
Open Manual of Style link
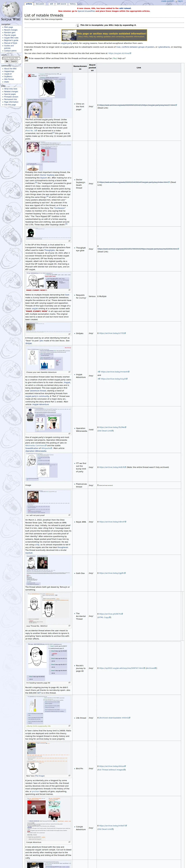coord(10,43)
